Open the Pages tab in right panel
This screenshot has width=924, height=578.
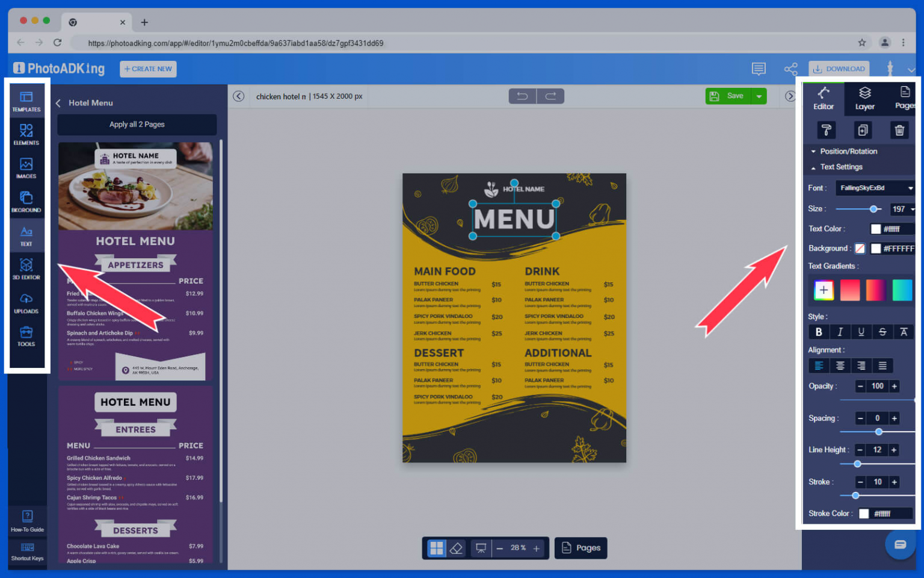coord(904,98)
